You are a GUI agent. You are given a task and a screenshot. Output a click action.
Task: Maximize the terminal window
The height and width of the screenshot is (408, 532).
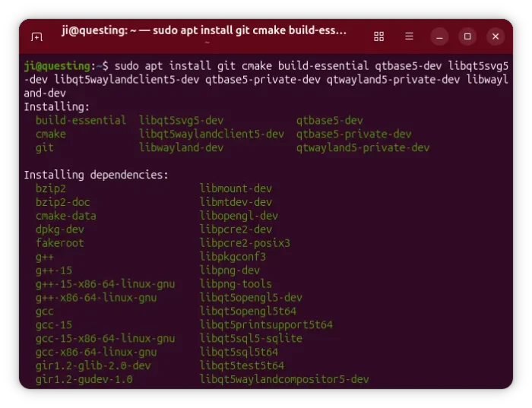click(467, 36)
